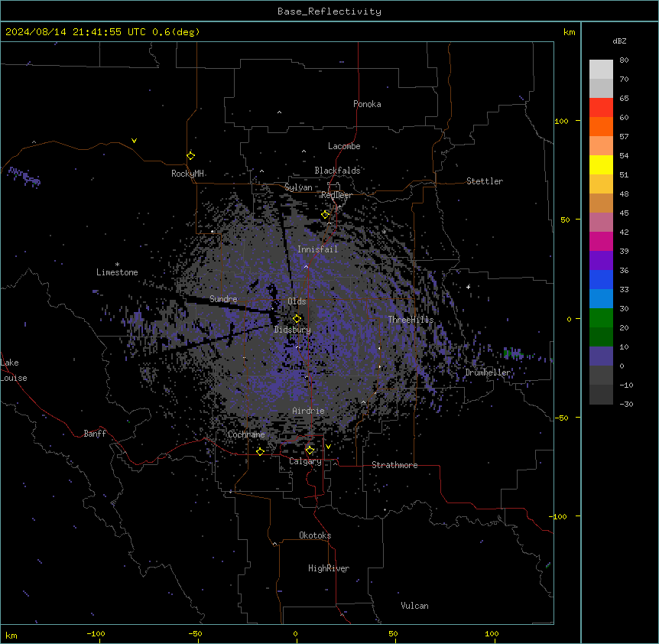
Task: Click the Innisfail town label
Action: (318, 249)
